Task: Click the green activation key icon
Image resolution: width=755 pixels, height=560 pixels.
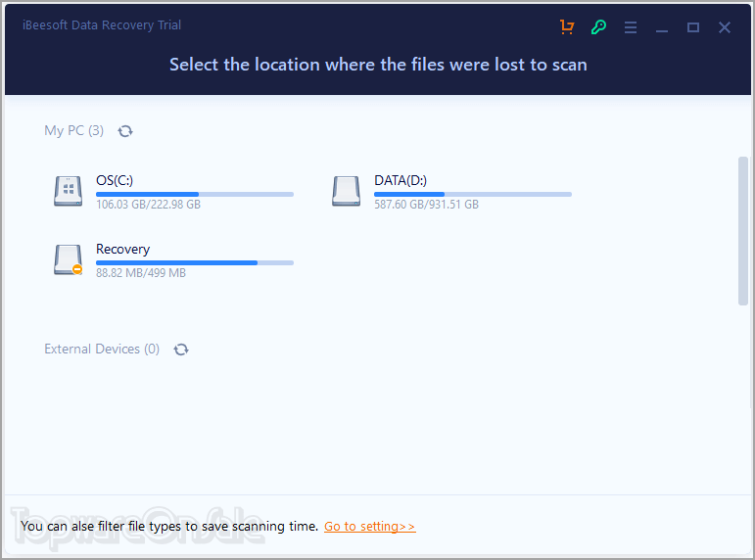Action: coord(598,27)
